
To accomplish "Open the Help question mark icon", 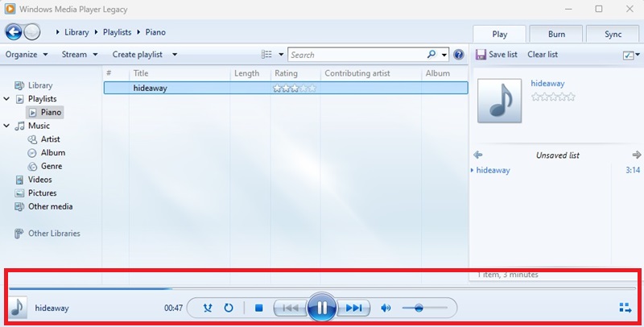I will coord(458,55).
